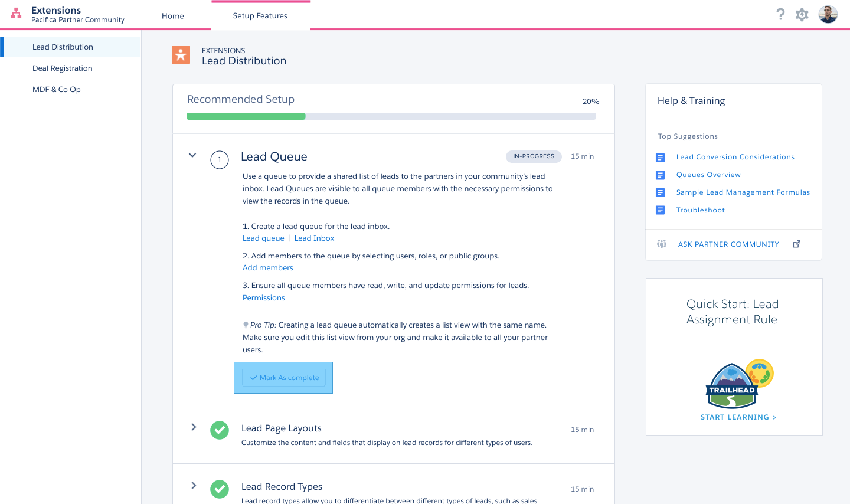Collapse the Lead Queue section chevron

(192, 155)
